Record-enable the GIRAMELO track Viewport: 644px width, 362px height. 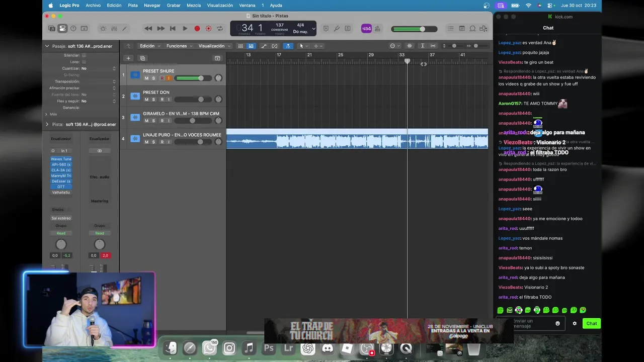pos(162,121)
